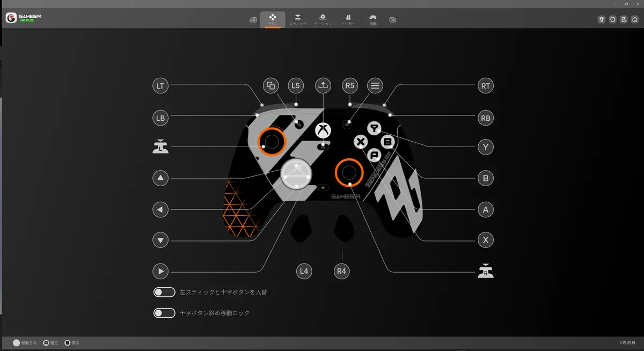Enable 十字ボタン斜め移動ロック toggle

[164, 313]
